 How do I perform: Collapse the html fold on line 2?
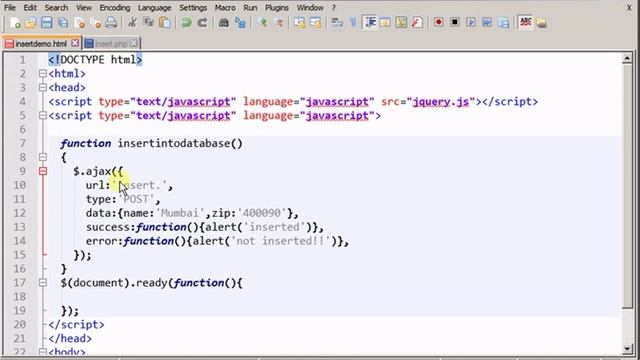pyautogui.click(x=42, y=74)
